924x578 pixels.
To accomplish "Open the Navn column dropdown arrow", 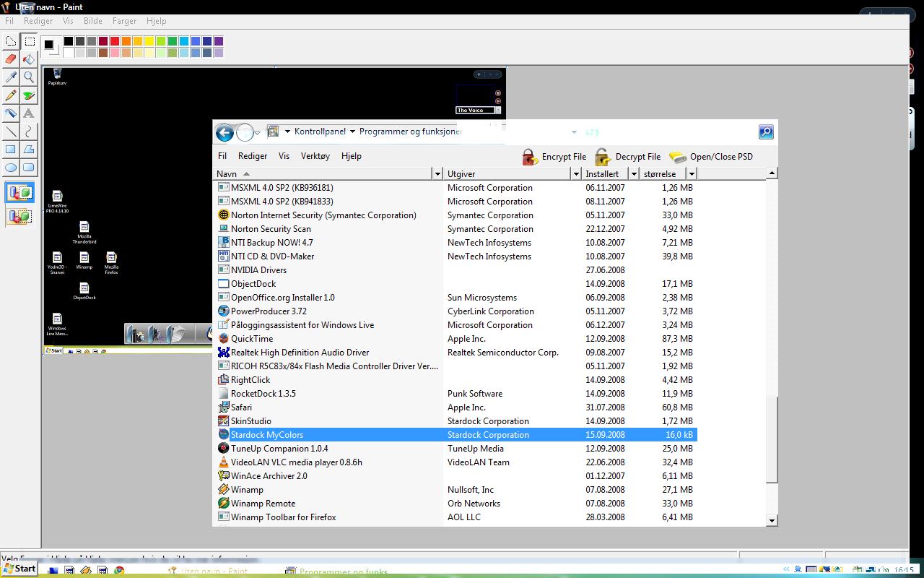I will [x=437, y=174].
